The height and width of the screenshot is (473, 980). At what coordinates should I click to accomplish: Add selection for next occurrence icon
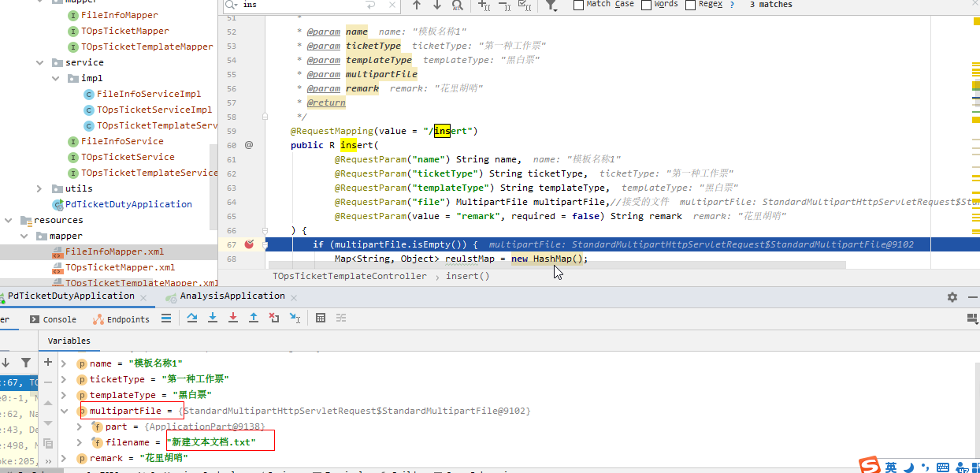(484, 5)
